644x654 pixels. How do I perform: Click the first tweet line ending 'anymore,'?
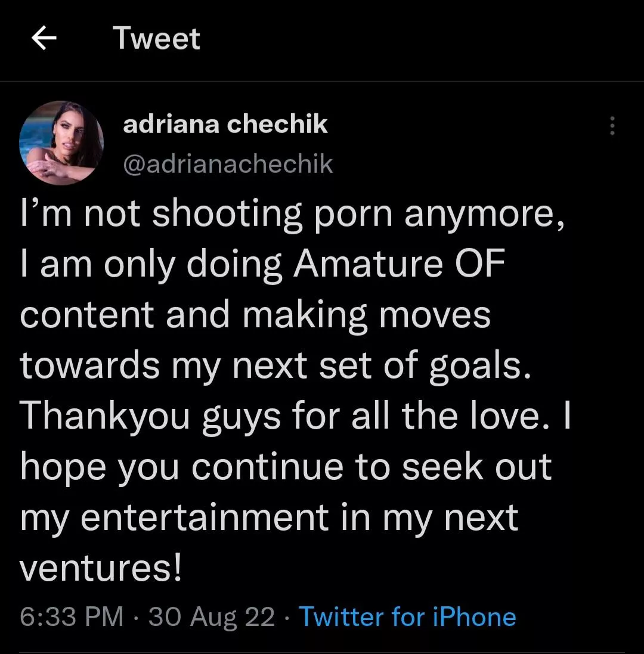pyautogui.click(x=292, y=216)
